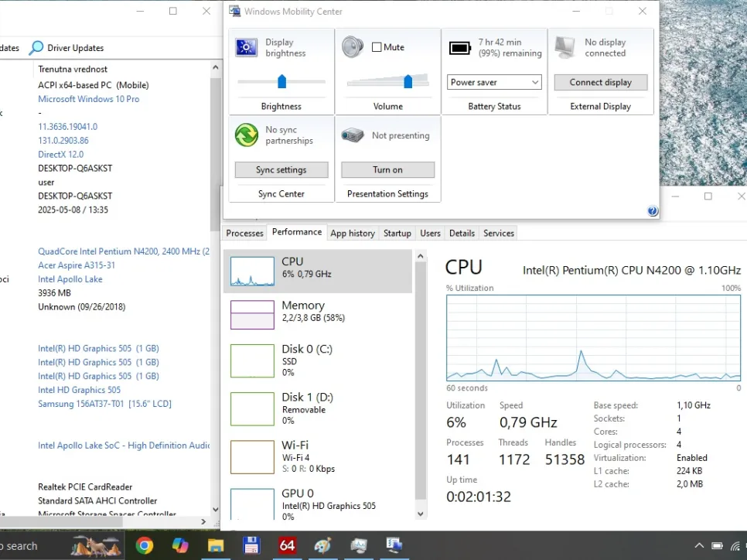Screen dimensions: 747x560
Task: Turn on presentation settings button
Action: (x=387, y=169)
